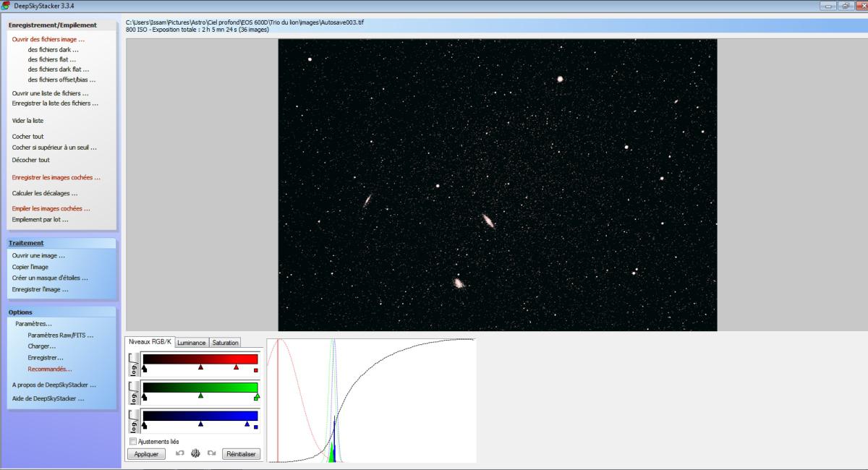The image size is (868, 470).
Task: Collapse the Options panel header
Action: [61, 312]
